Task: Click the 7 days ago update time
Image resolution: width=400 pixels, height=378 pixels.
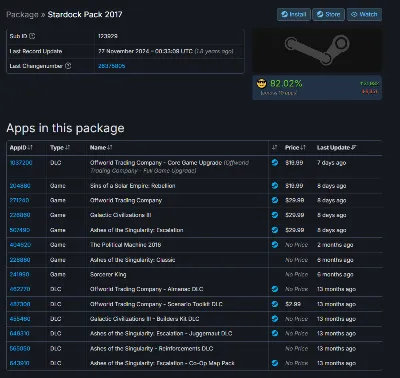Action: coord(331,163)
